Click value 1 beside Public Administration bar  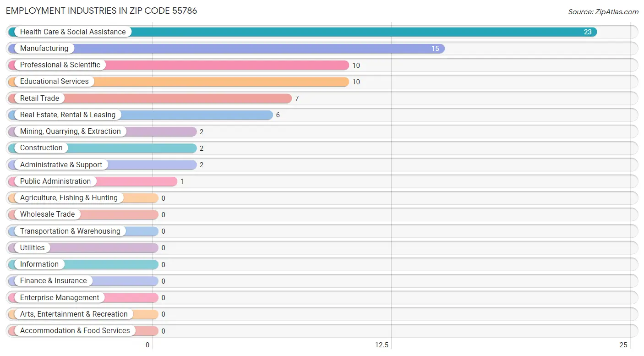[182, 181]
